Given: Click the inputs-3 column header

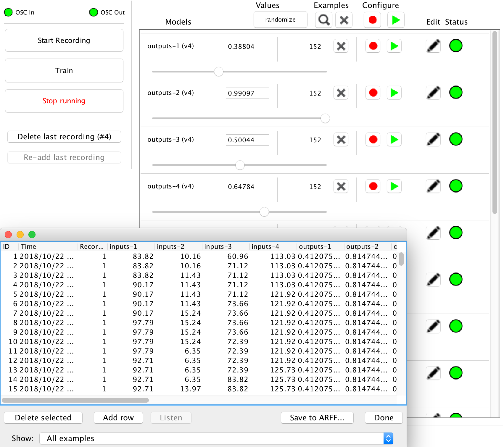Looking at the screenshot, I should pos(226,246).
